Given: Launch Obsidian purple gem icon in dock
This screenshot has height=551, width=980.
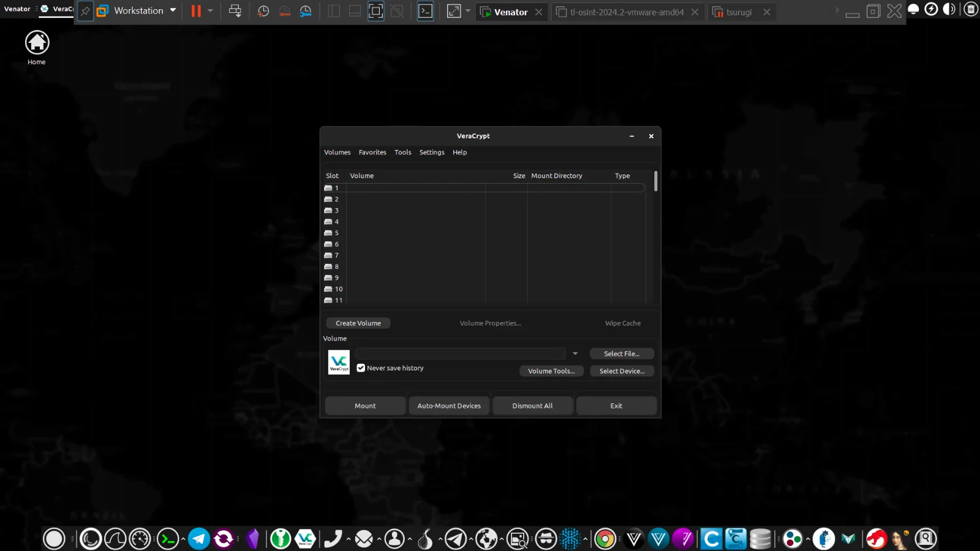Looking at the screenshot, I should coord(253,539).
